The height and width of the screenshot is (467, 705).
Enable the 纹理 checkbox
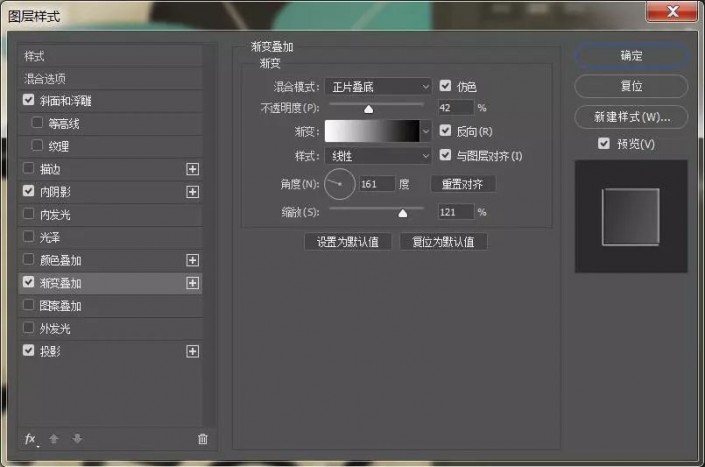(x=37, y=146)
